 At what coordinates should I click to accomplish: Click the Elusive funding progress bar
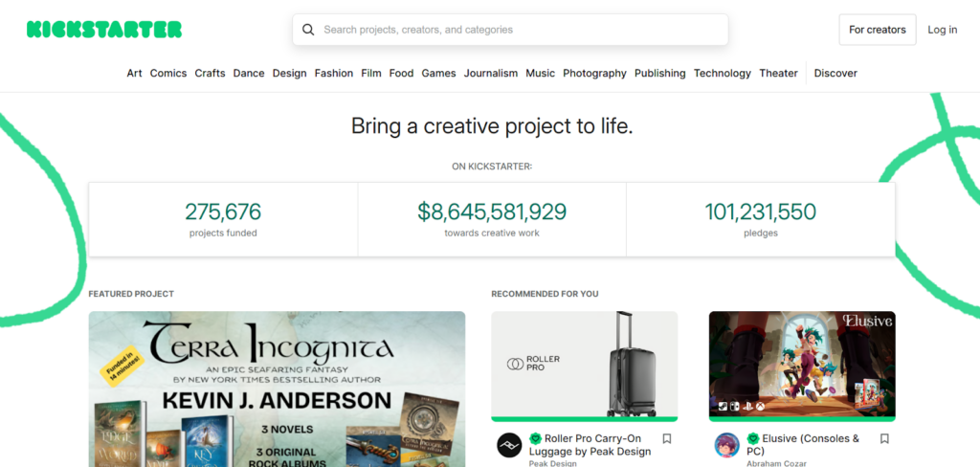(802, 419)
